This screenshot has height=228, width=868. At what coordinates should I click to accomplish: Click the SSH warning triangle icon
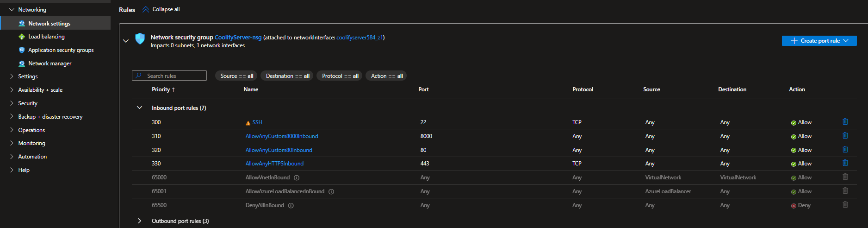point(248,123)
